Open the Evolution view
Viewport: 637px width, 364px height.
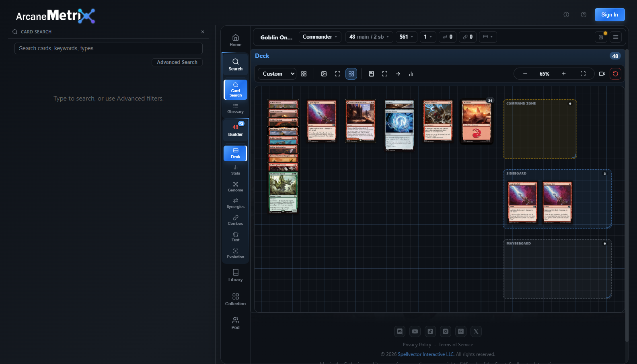click(x=235, y=253)
